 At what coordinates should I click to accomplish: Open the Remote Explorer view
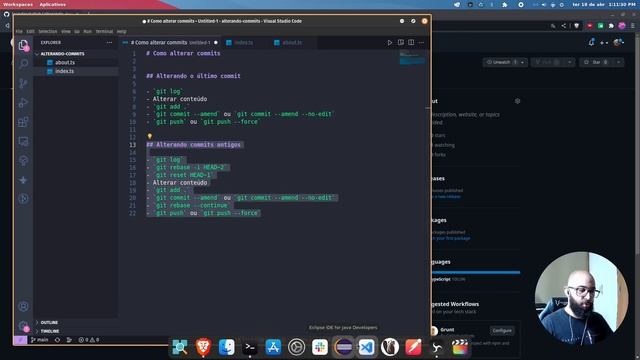23,141
